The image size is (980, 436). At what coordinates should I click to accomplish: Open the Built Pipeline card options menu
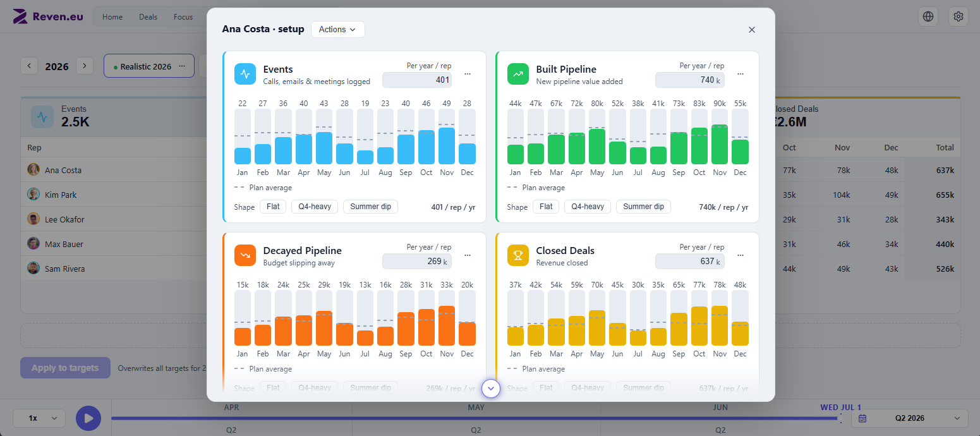point(741,74)
